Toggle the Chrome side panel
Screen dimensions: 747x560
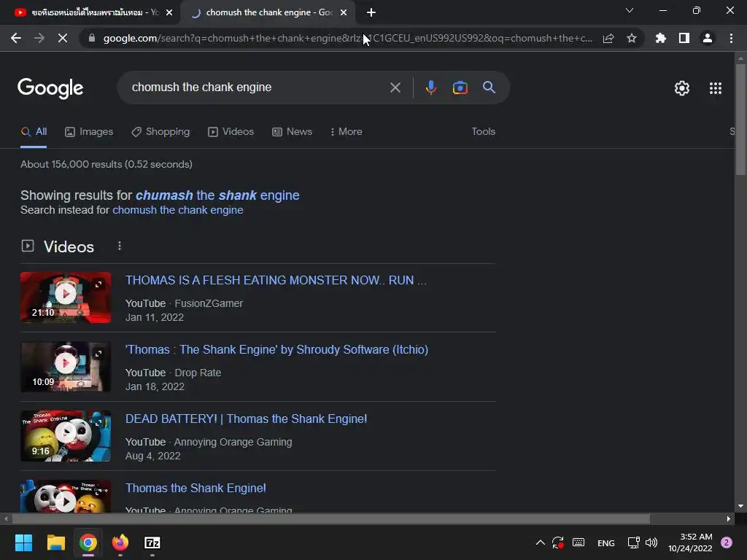point(684,38)
